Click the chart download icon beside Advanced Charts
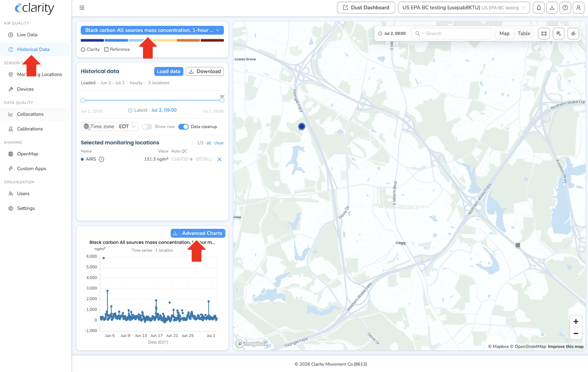Viewport: 588px width, 372px height. [175, 233]
